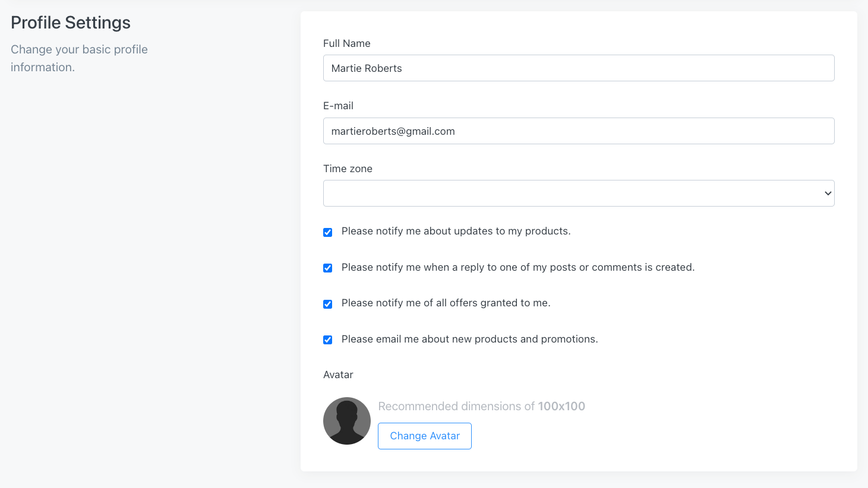Screen dimensions: 868x488
Task: Click the E-mail field label
Action: click(x=338, y=106)
